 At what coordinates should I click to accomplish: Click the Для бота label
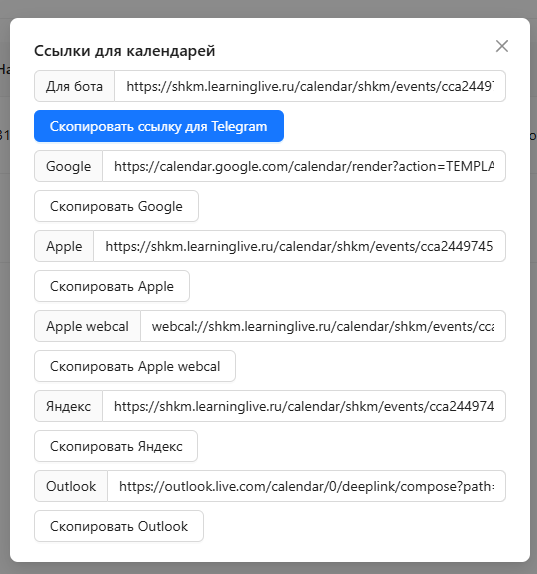tap(74, 86)
